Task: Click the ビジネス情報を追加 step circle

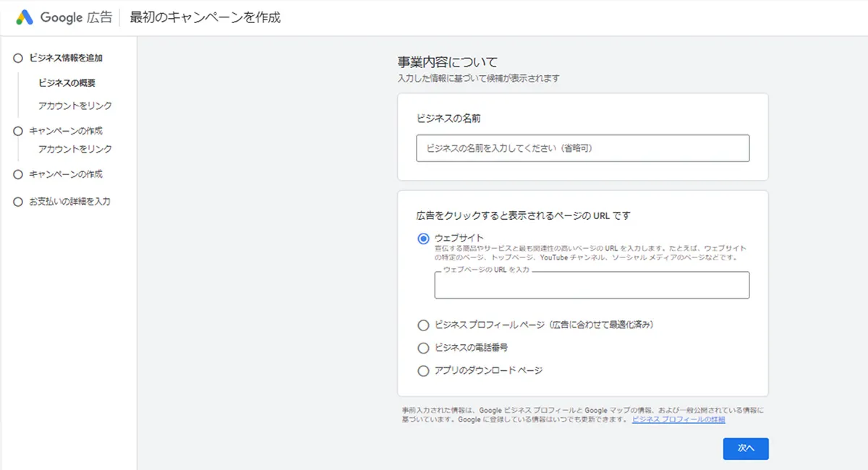Action: [x=17, y=57]
